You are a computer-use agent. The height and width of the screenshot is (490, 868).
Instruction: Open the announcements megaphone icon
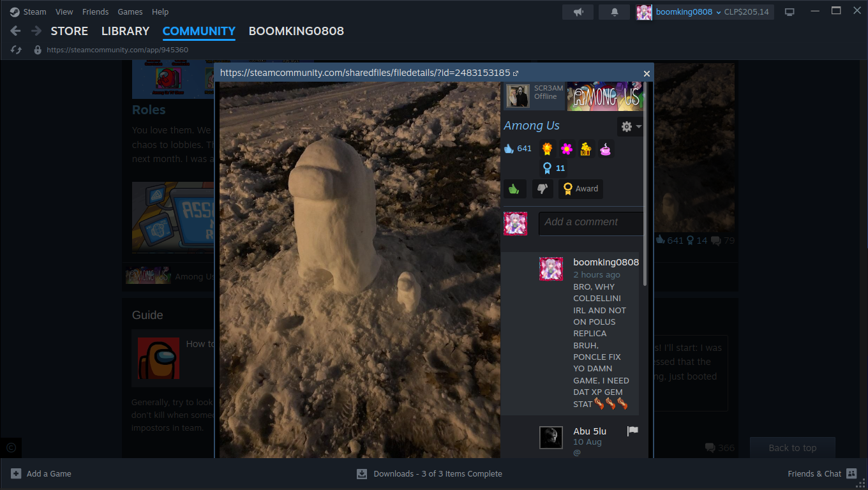point(578,11)
